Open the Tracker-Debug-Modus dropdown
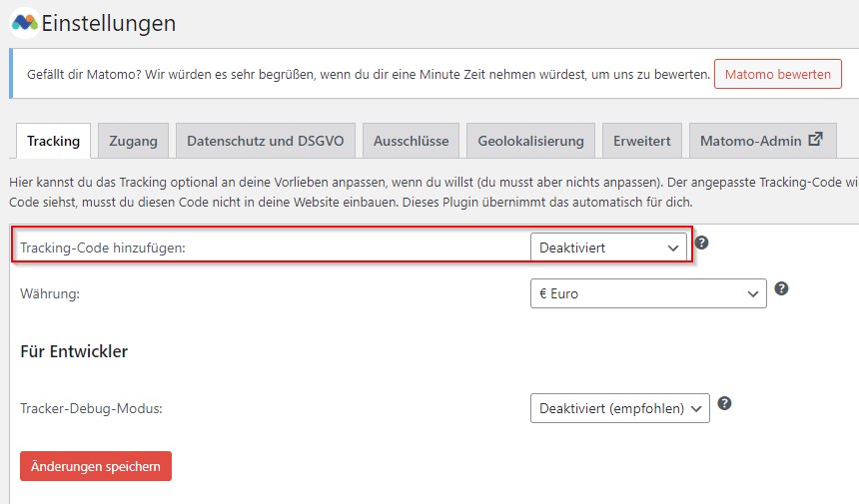859x504 pixels. coord(619,408)
